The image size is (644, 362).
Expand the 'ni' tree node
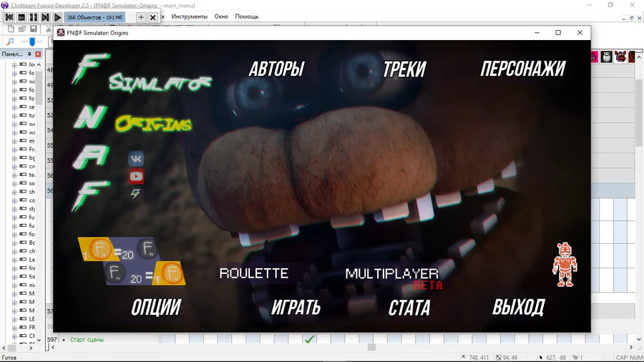coord(14,285)
